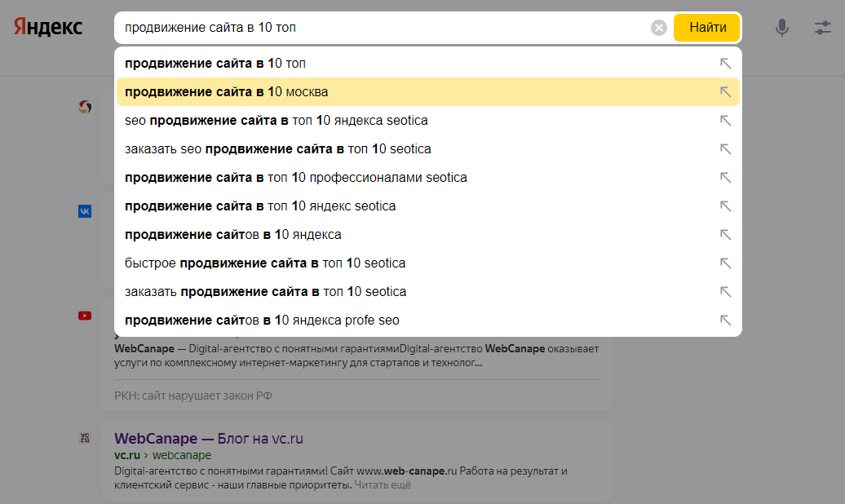Open the vc.ru domain link
This screenshot has width=845, height=504.
(x=127, y=456)
